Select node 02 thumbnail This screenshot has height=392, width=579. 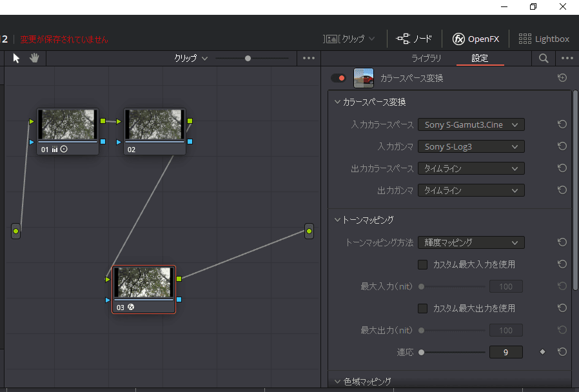click(x=155, y=124)
